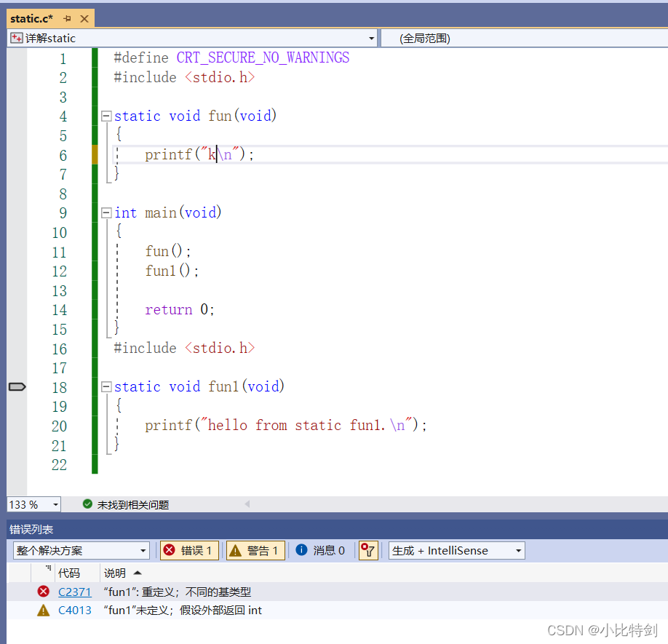The height and width of the screenshot is (644, 668).
Task: Click the green 未找到相关问题 status icon
Action: tap(87, 504)
